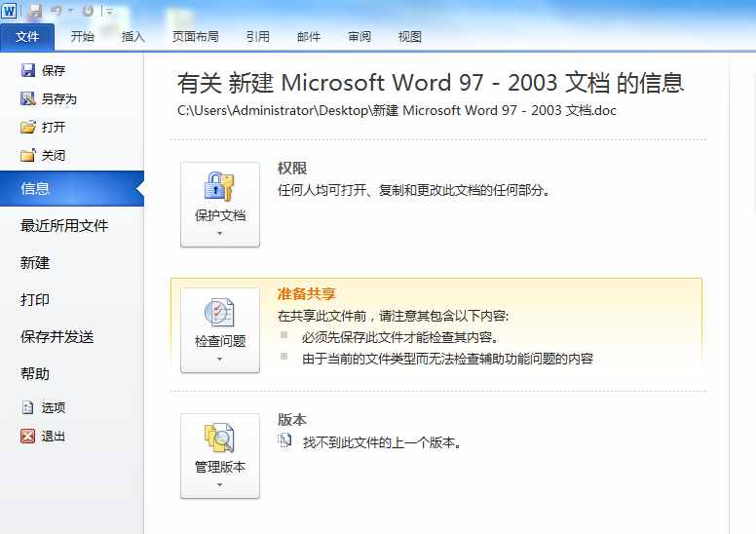Screen dimensions: 756x534
Task: Click the Save icon in quick access toolbar
Action: point(35,11)
